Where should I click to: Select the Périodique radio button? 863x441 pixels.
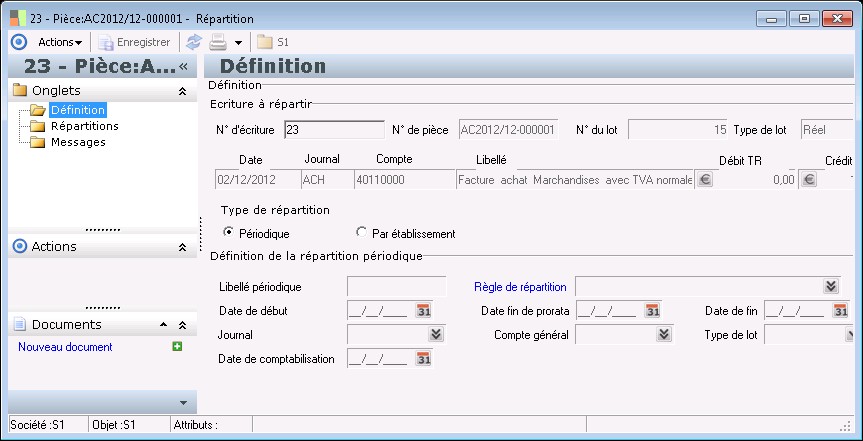[x=227, y=232]
